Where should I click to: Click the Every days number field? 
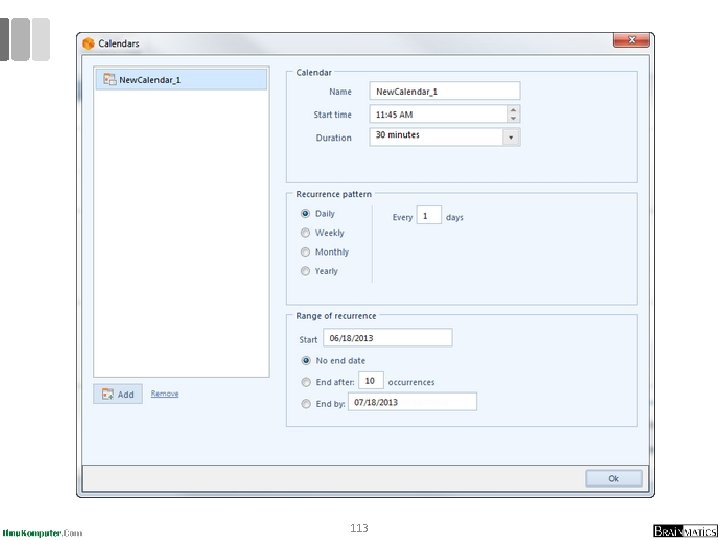point(429,215)
